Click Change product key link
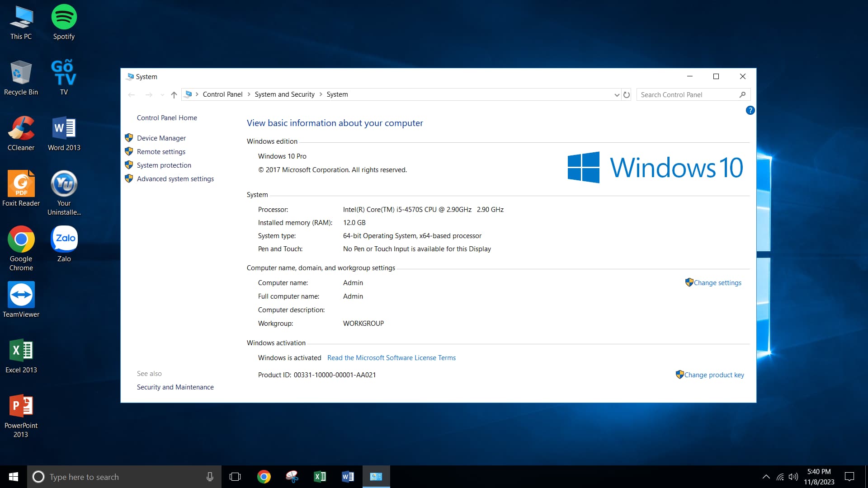 [x=714, y=375]
